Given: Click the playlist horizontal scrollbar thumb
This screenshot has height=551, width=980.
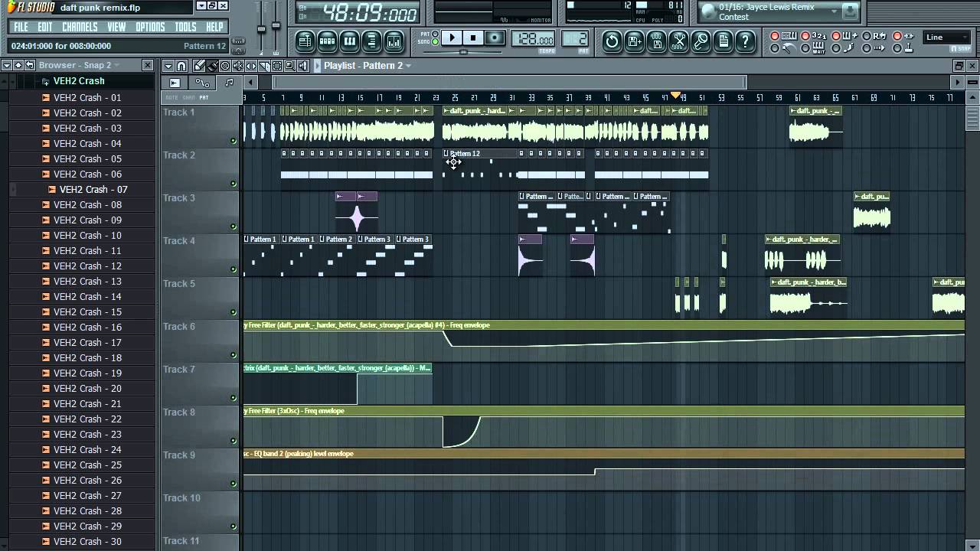Looking at the screenshot, I should (x=510, y=83).
